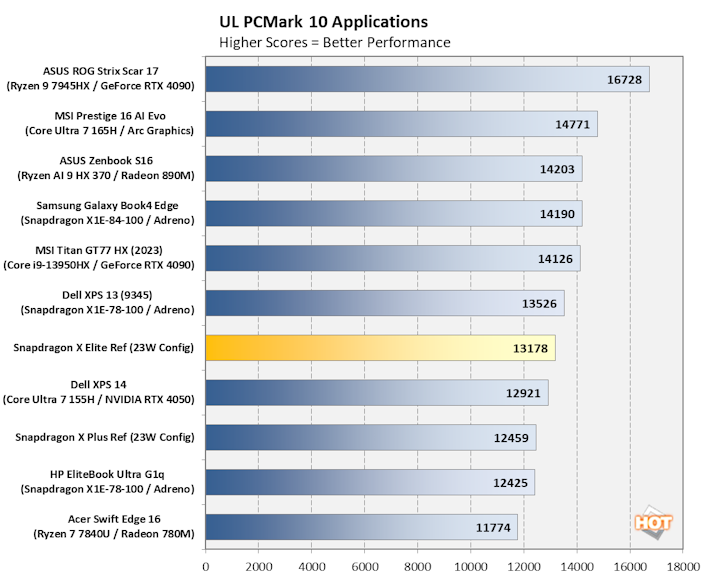The width and height of the screenshot is (708, 576).
Task: Click the score value 14203
Action: [x=557, y=169]
